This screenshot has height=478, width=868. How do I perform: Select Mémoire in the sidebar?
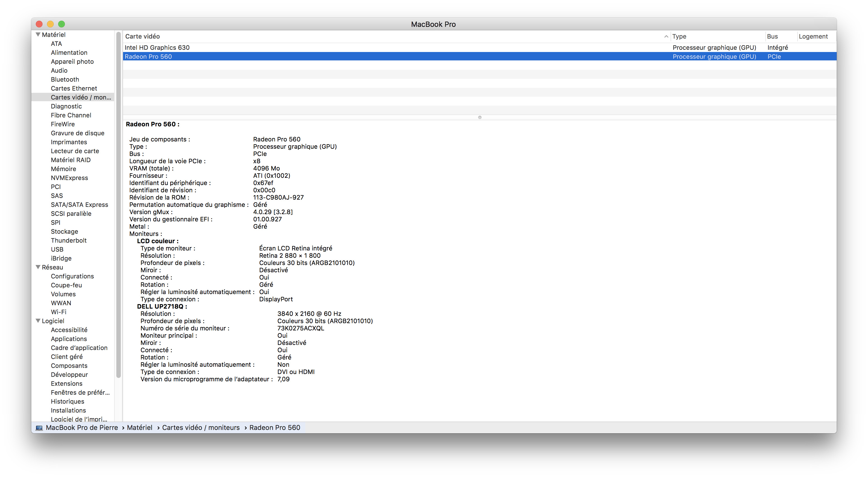click(x=63, y=169)
